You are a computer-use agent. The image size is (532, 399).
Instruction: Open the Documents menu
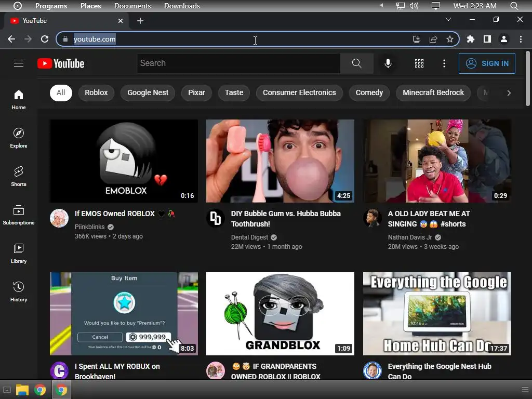point(132,6)
